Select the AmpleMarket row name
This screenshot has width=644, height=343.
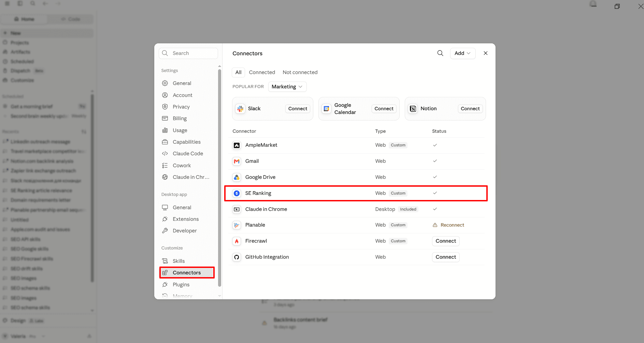[261, 145]
